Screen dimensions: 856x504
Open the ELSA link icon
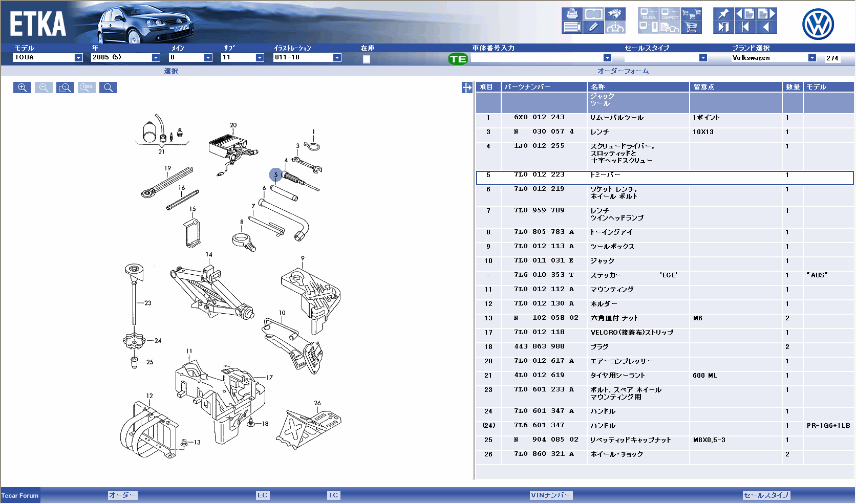pos(649,14)
